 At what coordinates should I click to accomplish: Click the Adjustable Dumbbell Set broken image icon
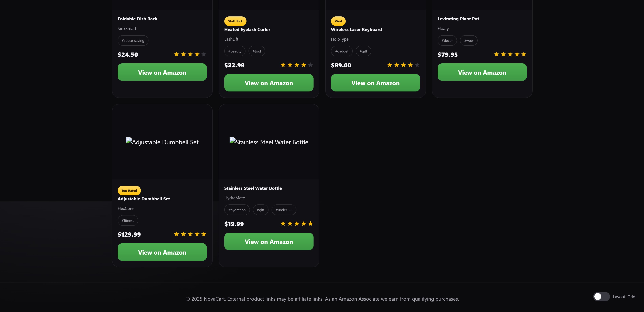tap(129, 141)
